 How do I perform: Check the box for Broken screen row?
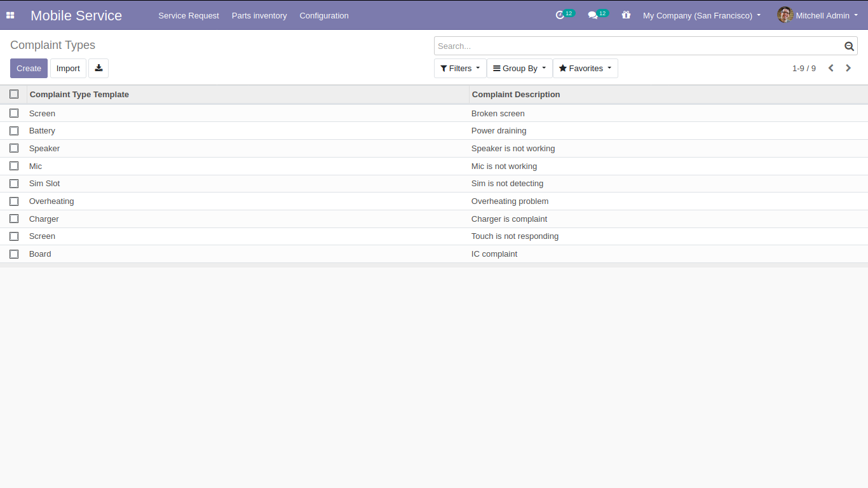click(x=14, y=113)
